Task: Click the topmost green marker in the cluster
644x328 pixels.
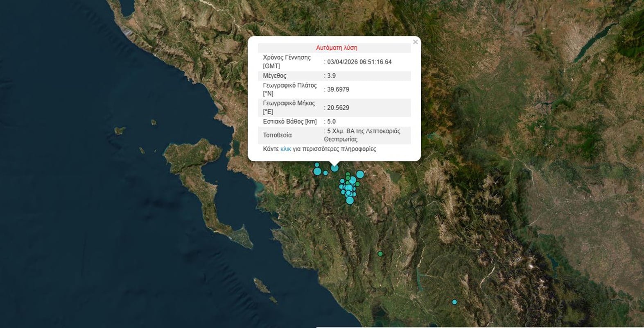Action: pos(348,175)
